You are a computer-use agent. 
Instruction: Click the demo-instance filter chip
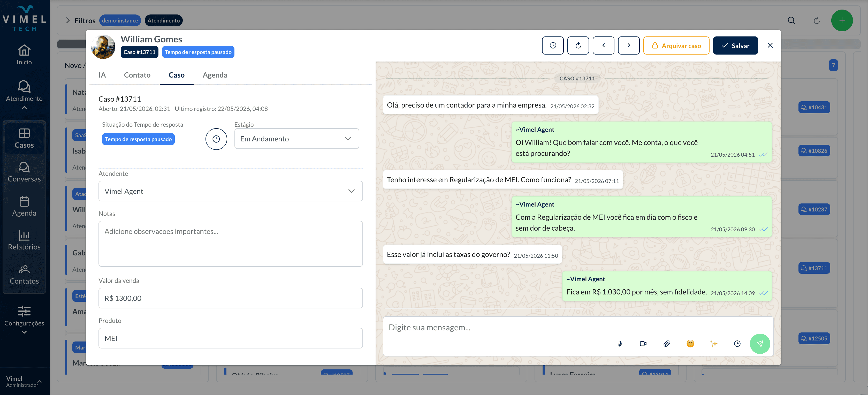(120, 21)
